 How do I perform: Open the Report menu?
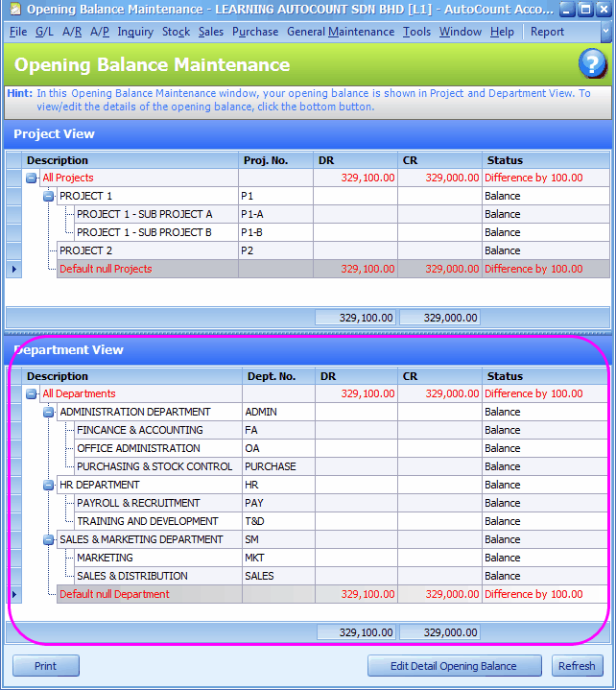tap(547, 32)
